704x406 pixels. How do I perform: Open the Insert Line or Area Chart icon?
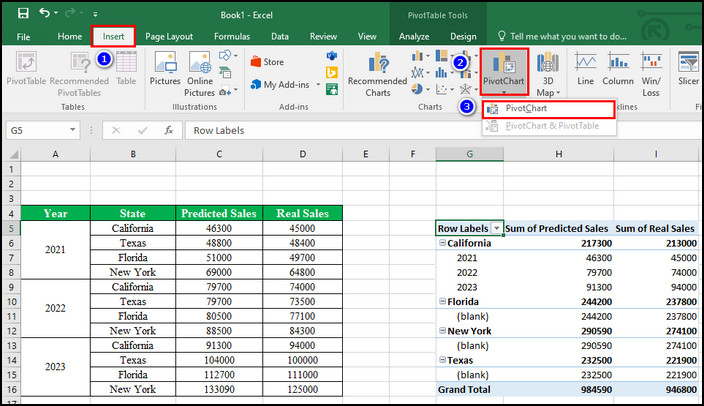[x=421, y=72]
